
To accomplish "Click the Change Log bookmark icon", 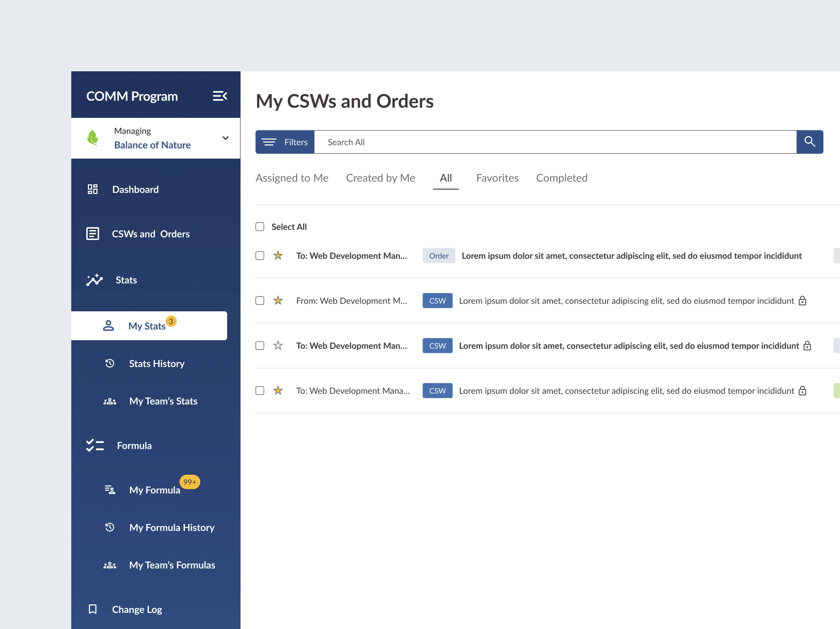I will (92, 609).
